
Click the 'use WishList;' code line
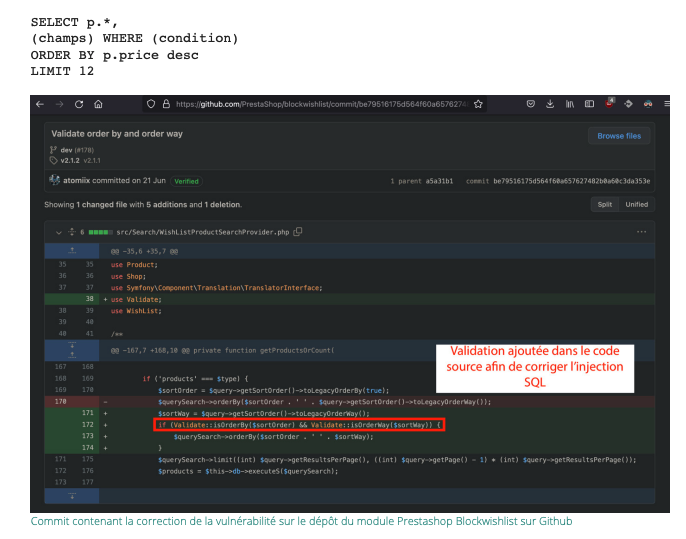pos(136,311)
